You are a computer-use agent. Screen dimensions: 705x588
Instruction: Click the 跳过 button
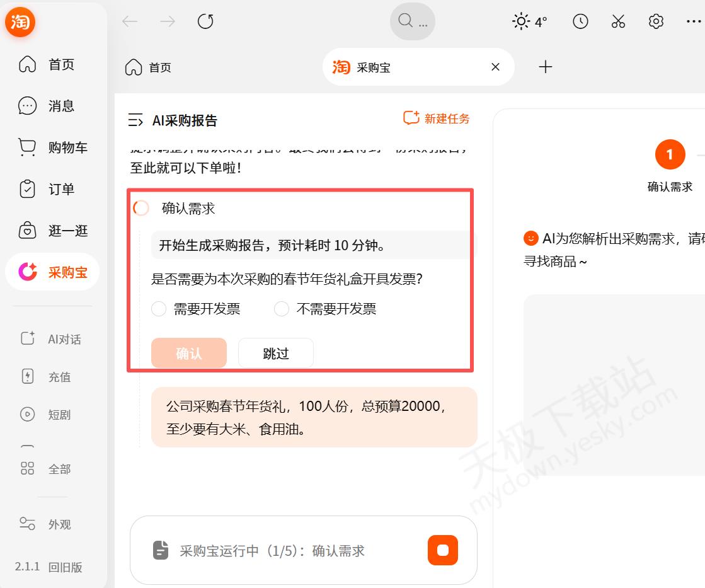pos(275,354)
